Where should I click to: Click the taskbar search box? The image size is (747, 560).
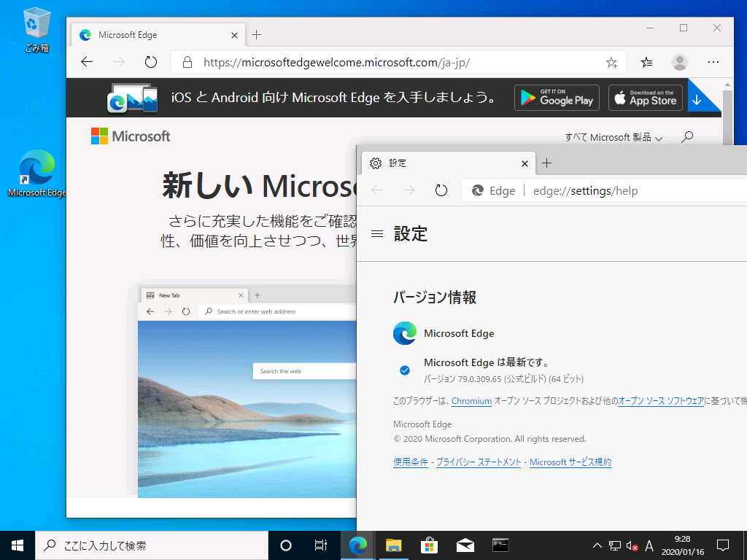point(152,545)
